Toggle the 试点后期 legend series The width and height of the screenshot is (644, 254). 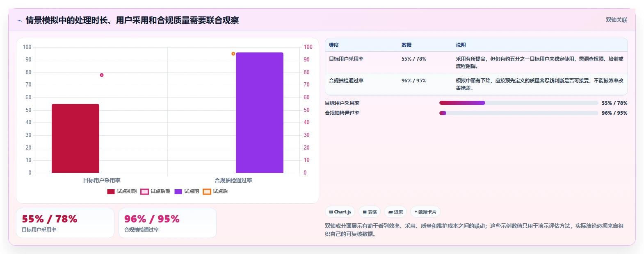(x=155, y=191)
